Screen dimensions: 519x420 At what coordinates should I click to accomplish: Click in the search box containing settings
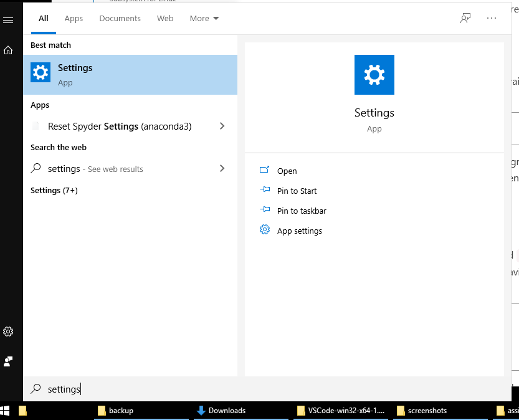click(249, 389)
